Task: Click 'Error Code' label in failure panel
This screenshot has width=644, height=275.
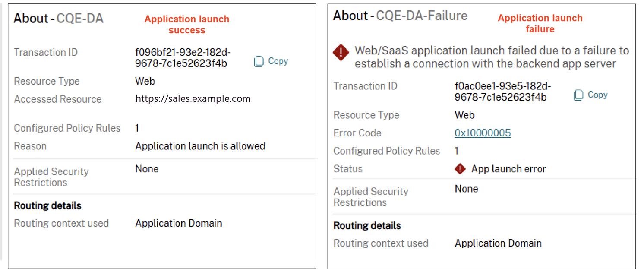Action: [x=357, y=133]
